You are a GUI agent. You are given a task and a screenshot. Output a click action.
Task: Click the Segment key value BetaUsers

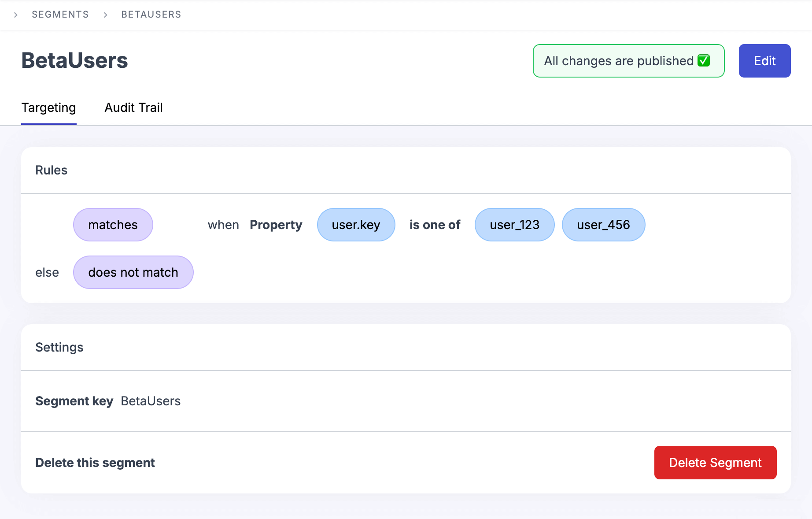tap(151, 401)
